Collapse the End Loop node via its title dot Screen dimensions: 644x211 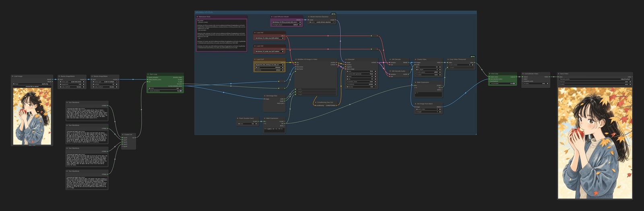pos(490,74)
